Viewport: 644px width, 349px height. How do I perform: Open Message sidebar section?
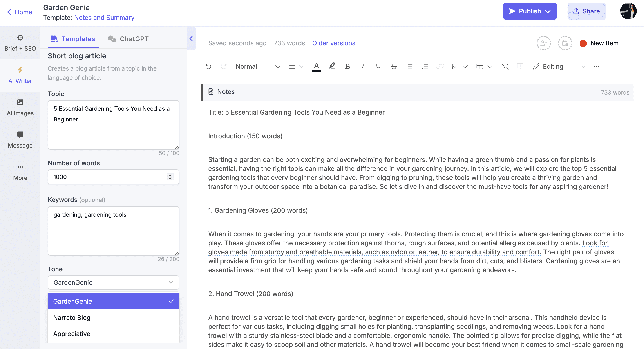(x=20, y=140)
